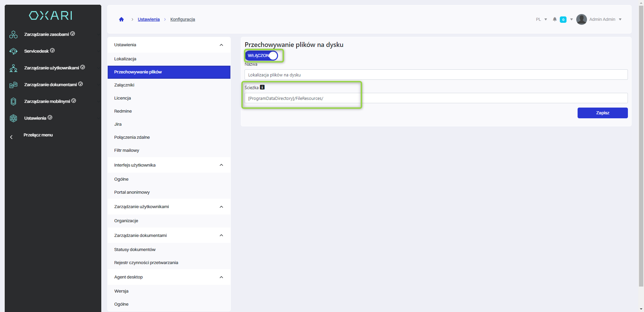Image resolution: width=644 pixels, height=312 pixels.
Task: Click the Zarządzanie dokumentami sidebar icon
Action: (13, 85)
